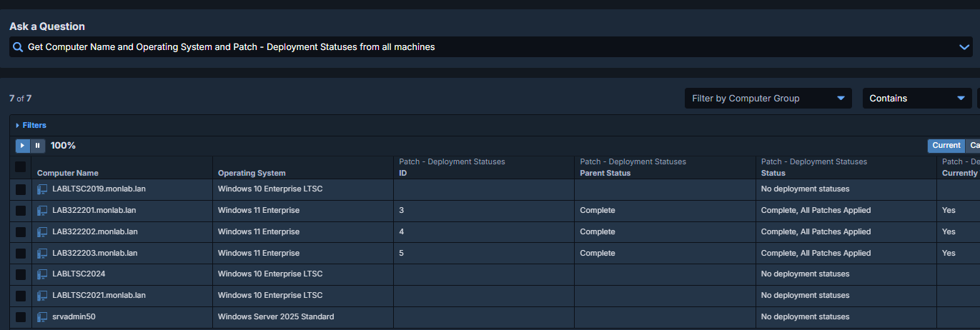Open the Contains filter dropdown
Image resolution: width=980 pixels, height=330 pixels.
[x=916, y=99]
